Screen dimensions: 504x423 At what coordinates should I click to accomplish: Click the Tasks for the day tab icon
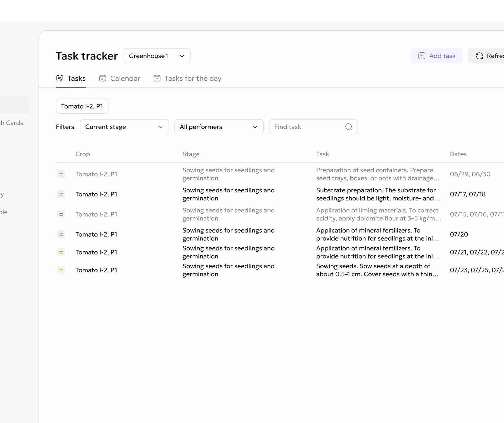[157, 78]
